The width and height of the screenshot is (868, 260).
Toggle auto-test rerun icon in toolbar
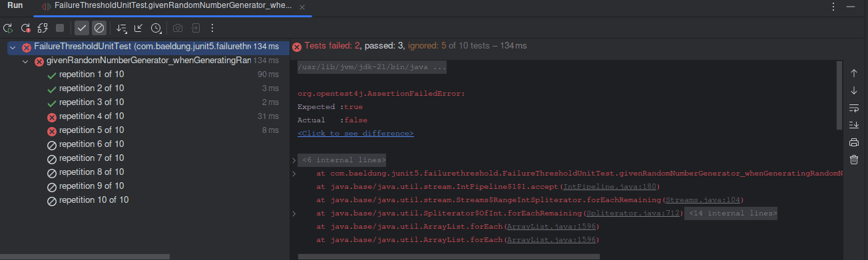(43, 28)
